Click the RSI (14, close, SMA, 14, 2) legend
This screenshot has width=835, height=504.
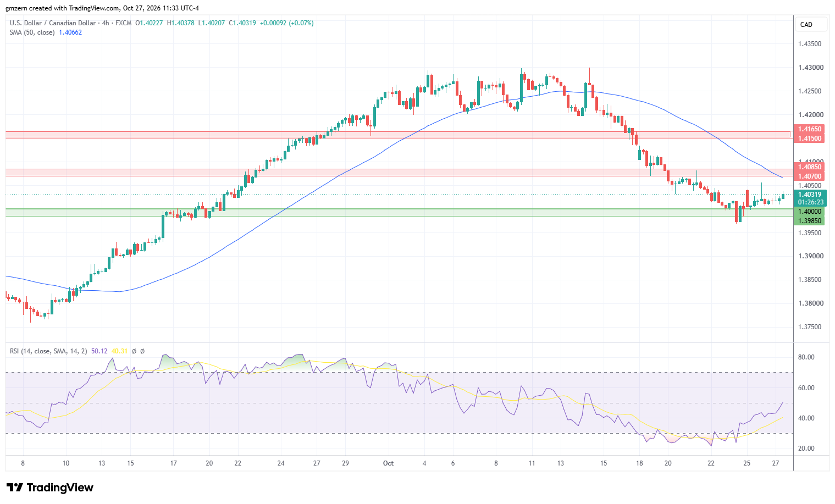(x=48, y=351)
